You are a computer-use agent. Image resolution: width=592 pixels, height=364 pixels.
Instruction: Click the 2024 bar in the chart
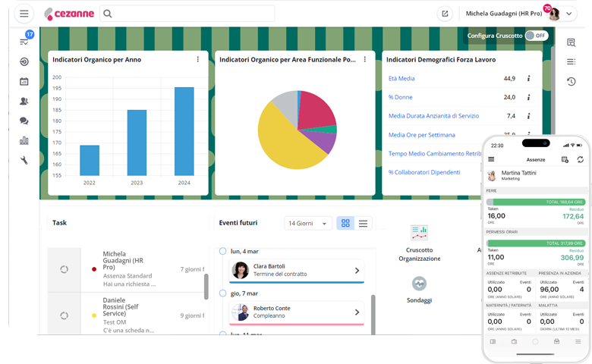coord(184,131)
